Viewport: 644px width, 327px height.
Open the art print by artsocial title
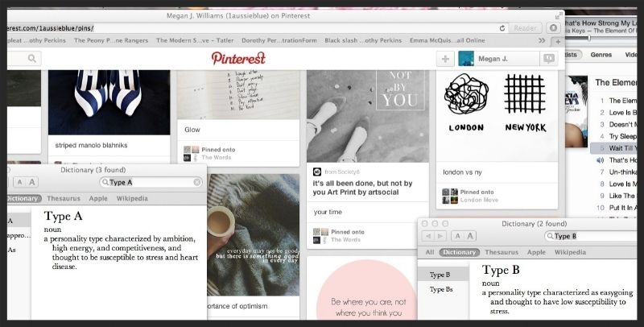(x=362, y=188)
